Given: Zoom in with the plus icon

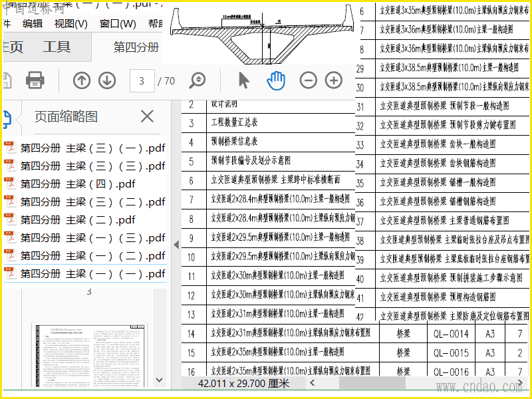Looking at the screenshot, I should (x=334, y=80).
